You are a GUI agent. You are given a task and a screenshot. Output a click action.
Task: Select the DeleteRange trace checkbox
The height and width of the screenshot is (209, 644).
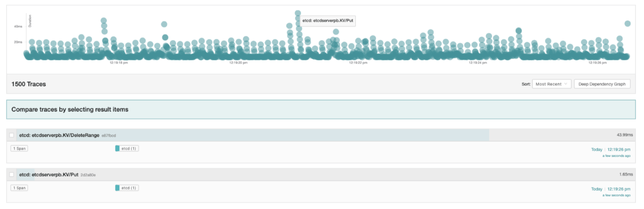(x=12, y=135)
